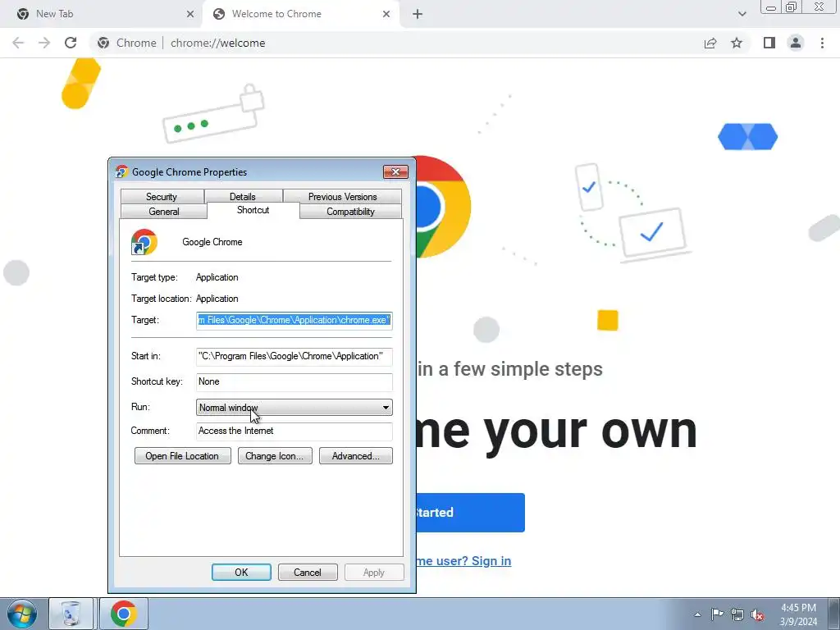Open the profile avatar icon

(796, 43)
